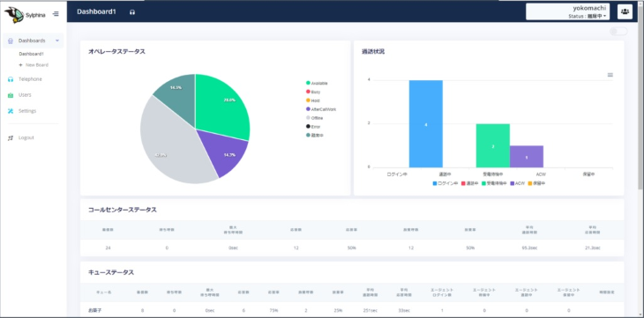Toggle 受電待機中 series in bar chart legend
The image size is (644, 318).
(x=494, y=183)
